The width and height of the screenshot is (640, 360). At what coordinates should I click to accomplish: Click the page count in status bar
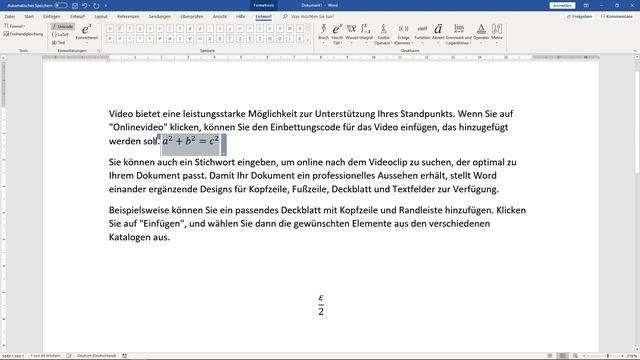point(13,356)
